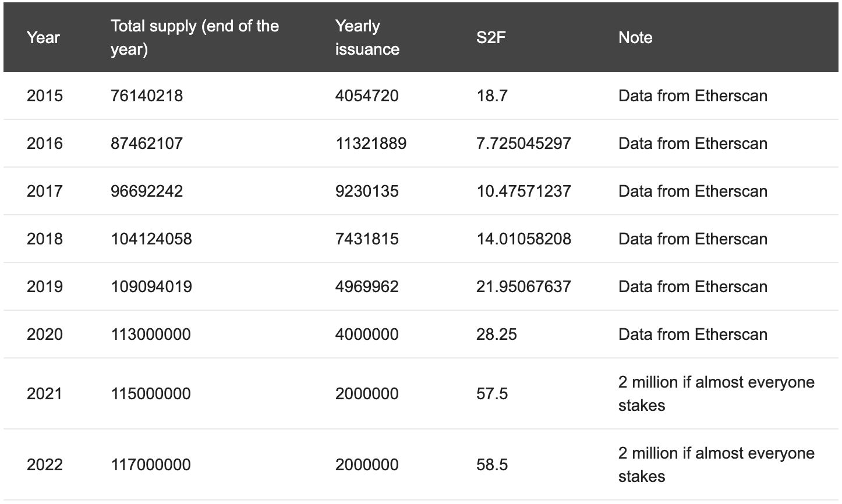Screen dimensions: 842x504
Task: Select total supply value 104124058
Action: pos(151,239)
